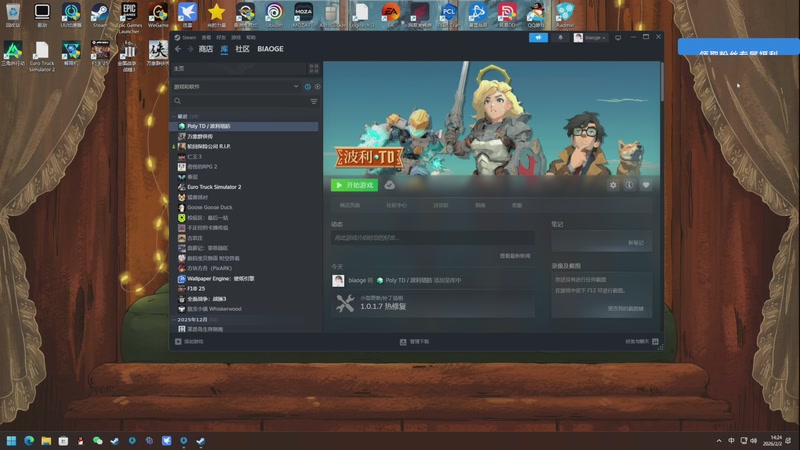Viewport: 800px width, 450px height.
Task: Click the Steam library vertical scrollbar
Action: click(662, 82)
